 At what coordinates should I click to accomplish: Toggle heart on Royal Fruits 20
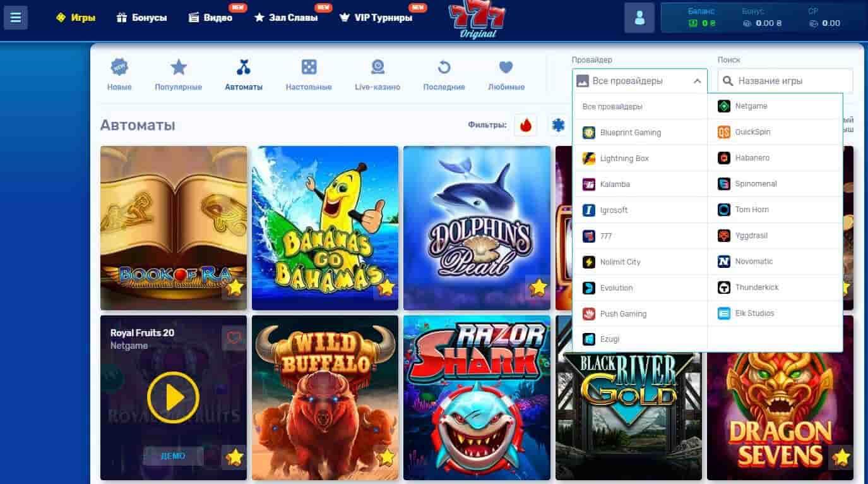point(234,338)
